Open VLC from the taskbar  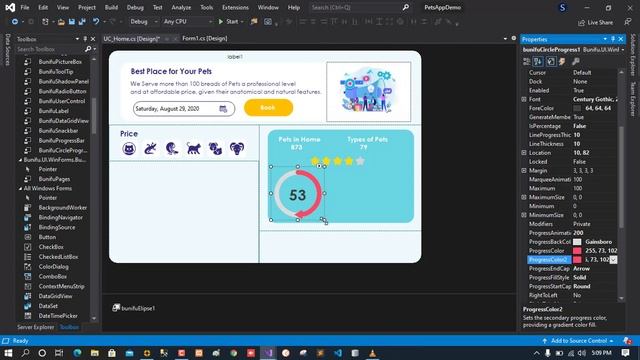[372, 353]
